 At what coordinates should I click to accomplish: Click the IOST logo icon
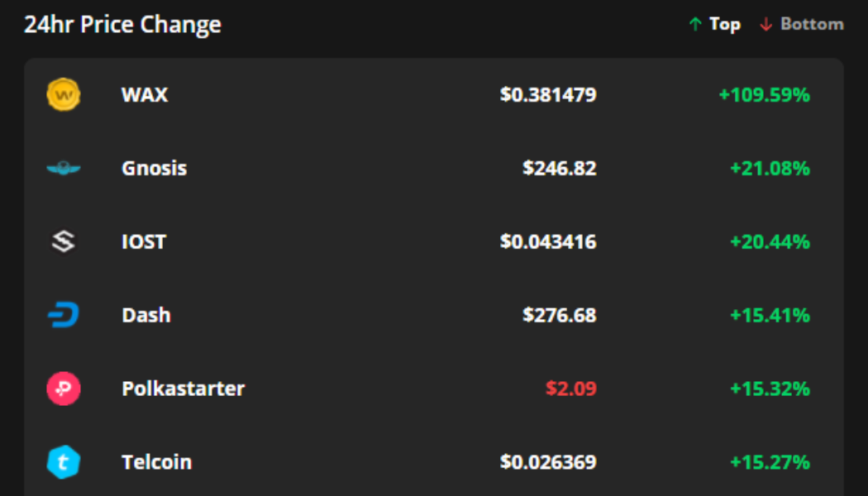[64, 241]
